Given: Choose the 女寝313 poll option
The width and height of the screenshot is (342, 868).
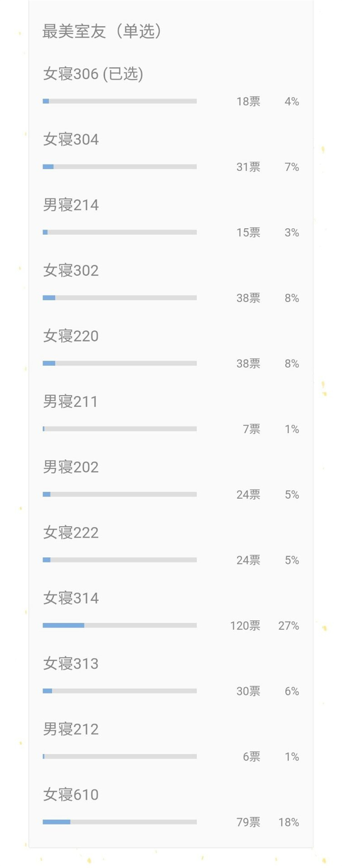Looking at the screenshot, I should click(x=71, y=664).
